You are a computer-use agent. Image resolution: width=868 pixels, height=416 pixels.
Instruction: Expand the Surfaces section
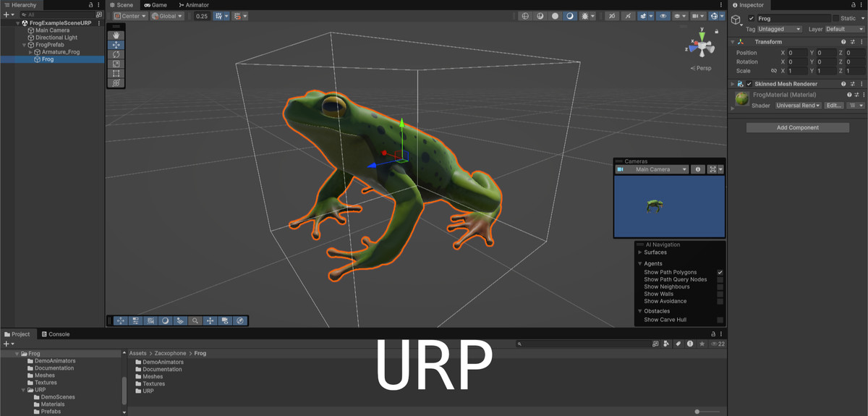639,252
